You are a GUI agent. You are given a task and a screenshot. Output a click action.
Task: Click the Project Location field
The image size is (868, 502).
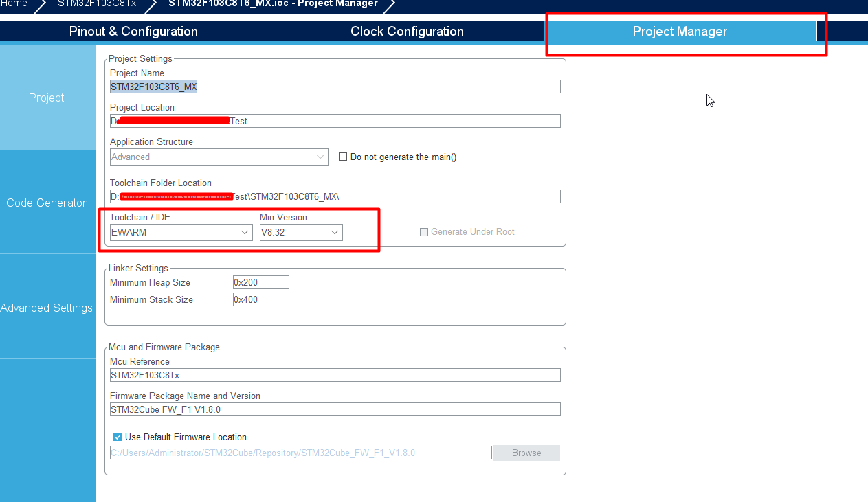coord(335,121)
